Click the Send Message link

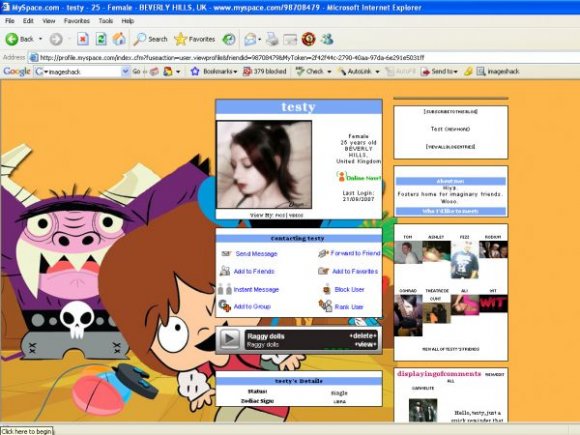pyautogui.click(x=256, y=254)
